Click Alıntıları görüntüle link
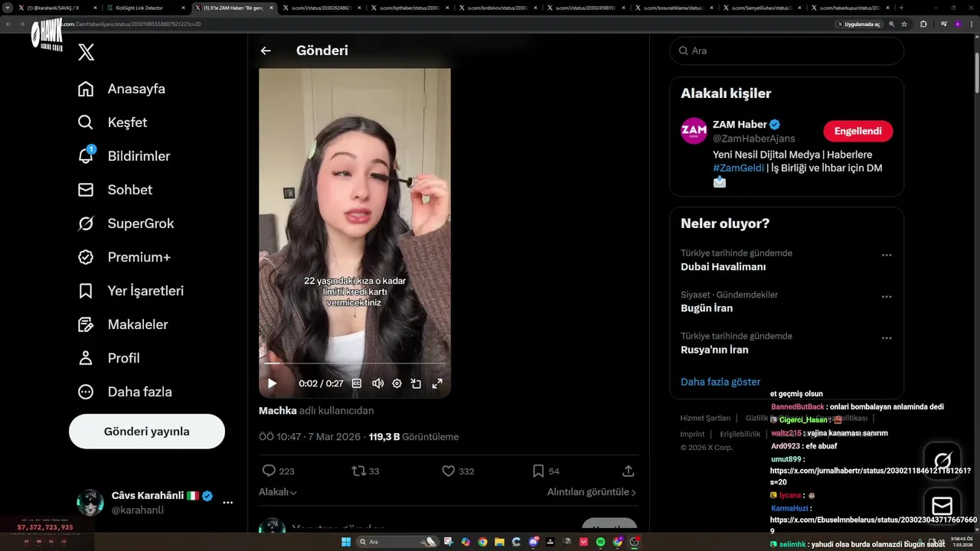980x551 pixels. point(592,492)
